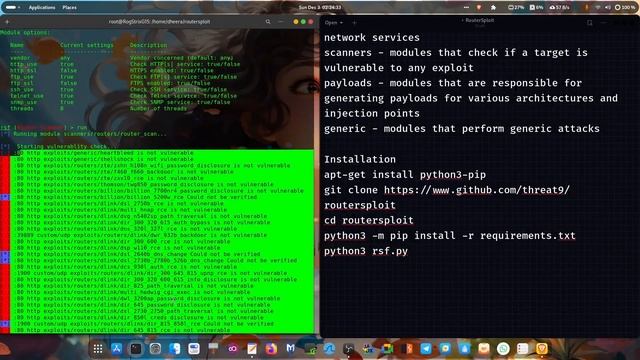This screenshot has height=360, width=640.
Task: Click the battery 100% indicator
Action: point(625,7)
